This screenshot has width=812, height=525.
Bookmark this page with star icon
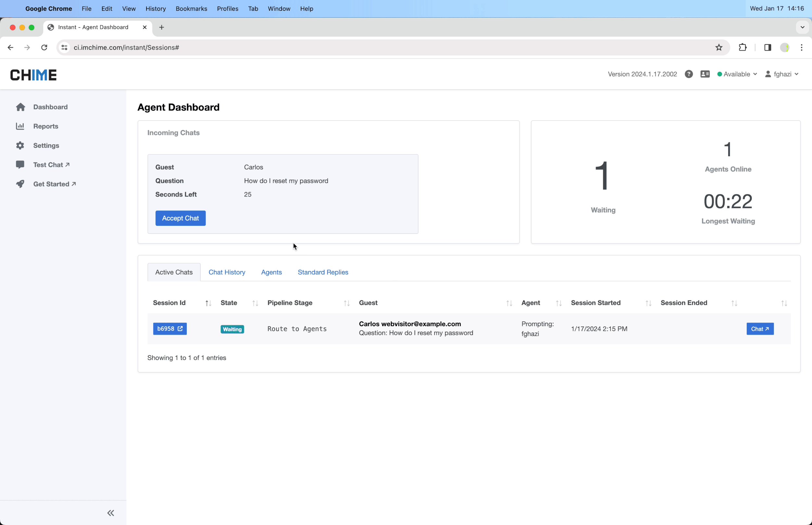point(719,47)
